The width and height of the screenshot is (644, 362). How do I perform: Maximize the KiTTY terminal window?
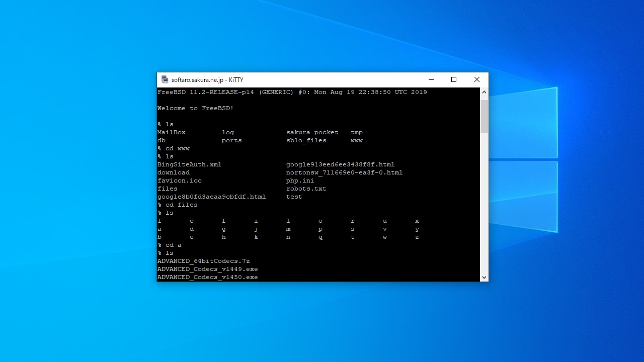pyautogui.click(x=454, y=79)
